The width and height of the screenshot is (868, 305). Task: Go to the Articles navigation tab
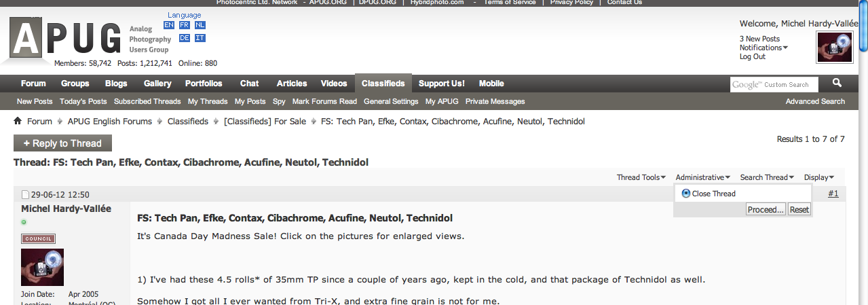tap(292, 84)
